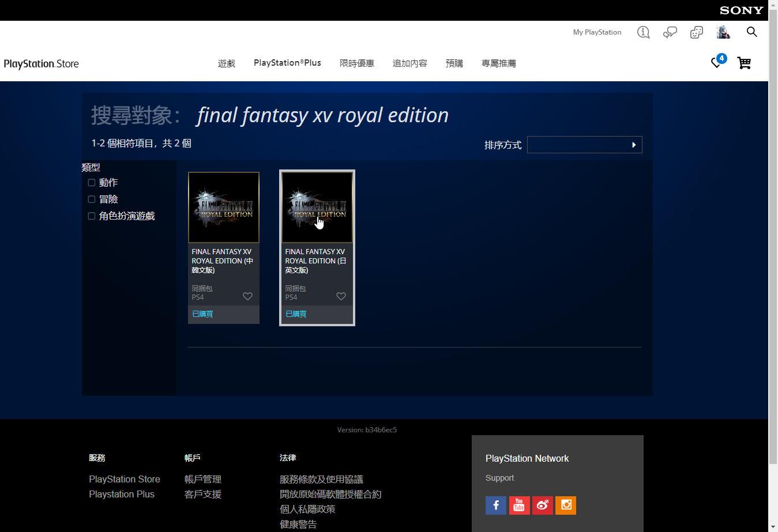Viewport: 778px width, 532px height.
Task: Click the Facebook icon in footer
Action: (496, 505)
